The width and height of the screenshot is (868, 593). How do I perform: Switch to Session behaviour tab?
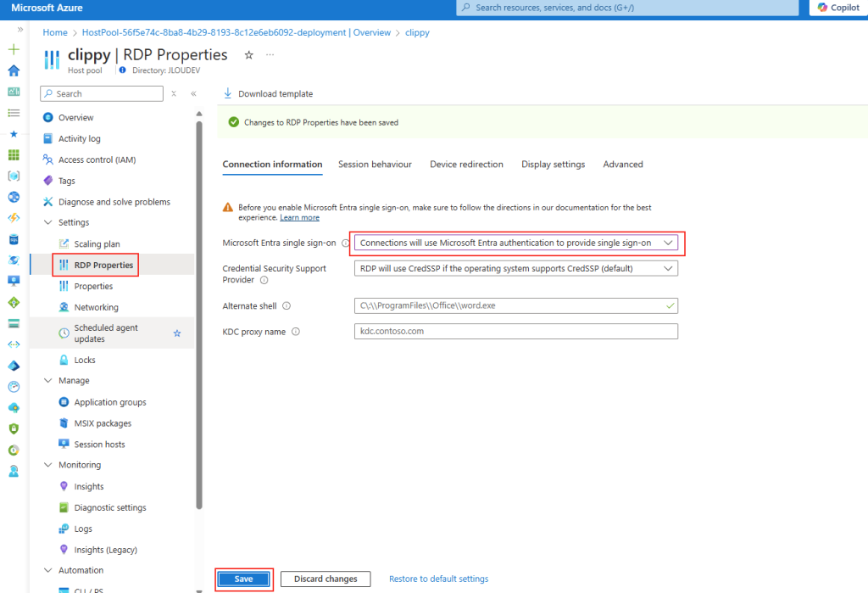point(375,164)
